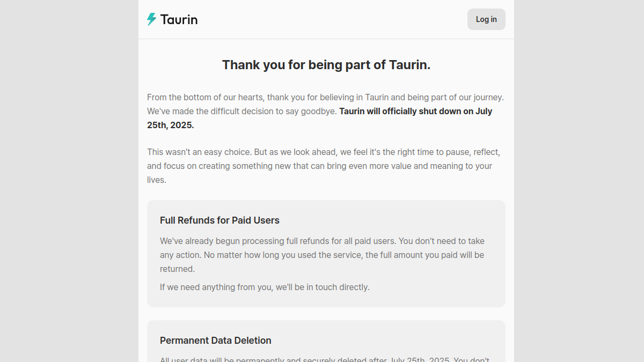Click the "Full Refunds for Paid Users" heading
This screenshot has height=362, width=644.
(219, 220)
